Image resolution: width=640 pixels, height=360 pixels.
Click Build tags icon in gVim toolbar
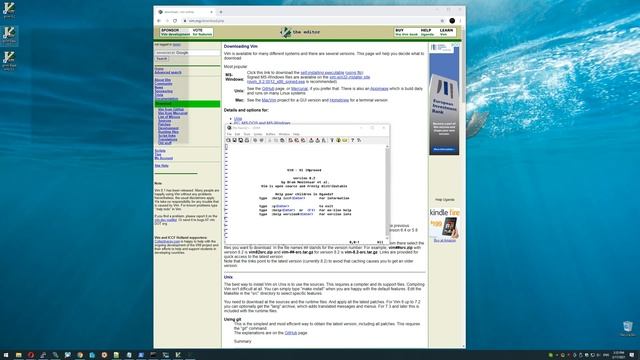coord(338,140)
